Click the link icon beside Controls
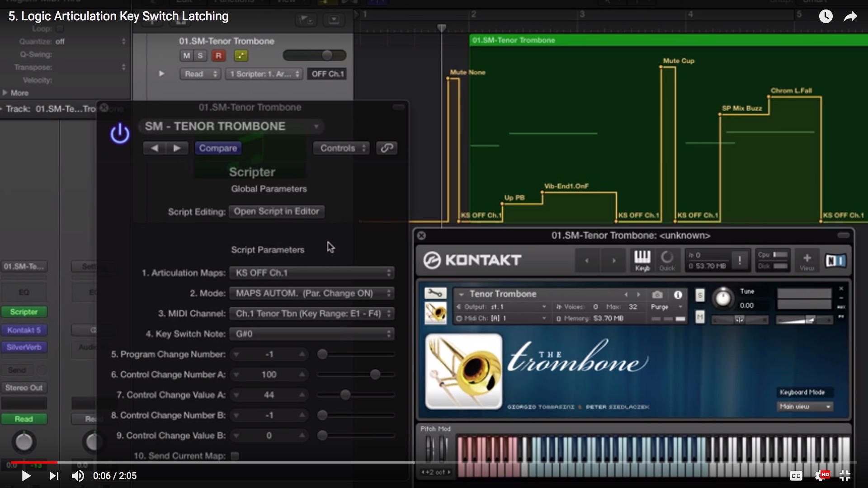The width and height of the screenshot is (868, 488). click(x=387, y=148)
